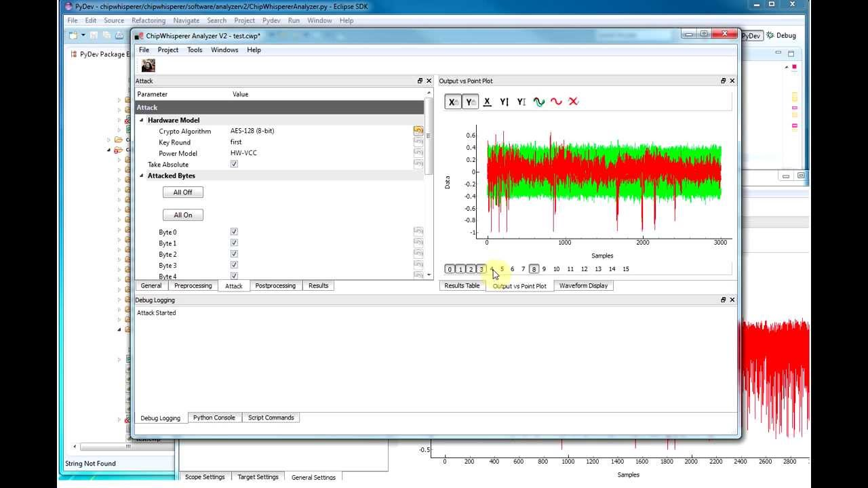Float the Attack dock panel
The image size is (868, 488).
[420, 81]
